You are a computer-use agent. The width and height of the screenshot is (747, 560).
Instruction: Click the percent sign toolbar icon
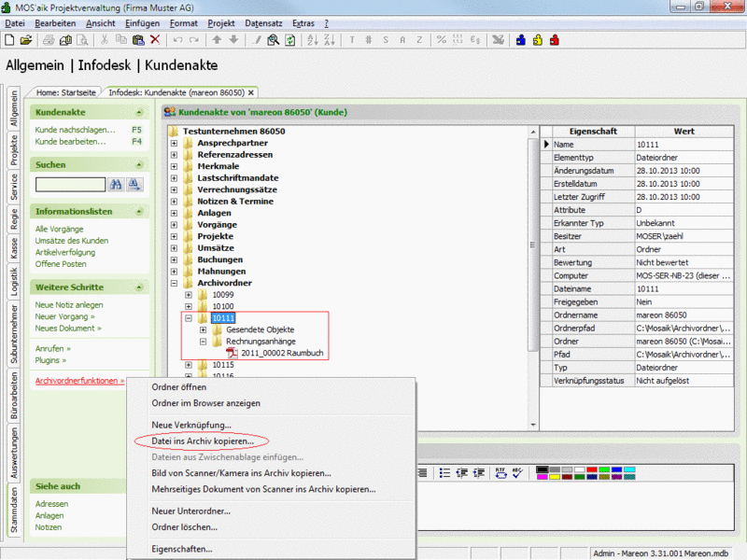(x=442, y=40)
